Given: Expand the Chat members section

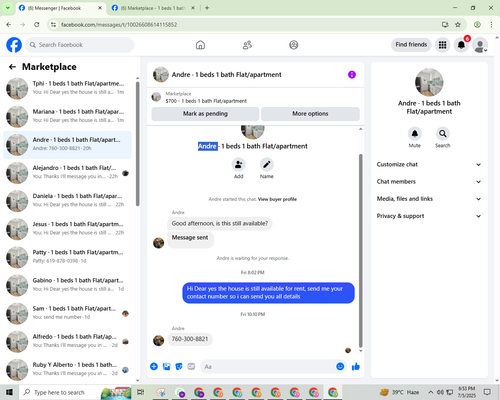Looking at the screenshot, I should pyautogui.click(x=429, y=182).
